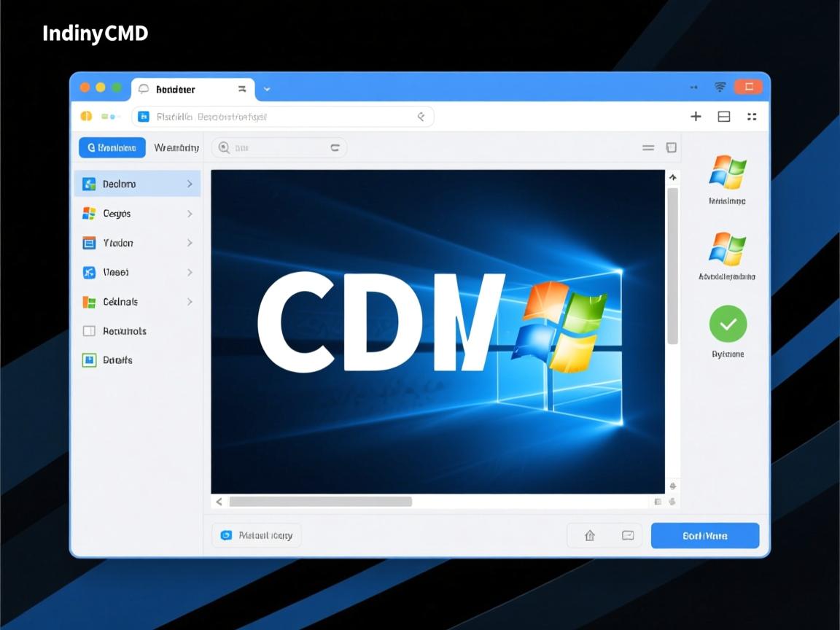Toggle the small green-blue switch near the address bar
Screen dimensions: 840x630
click(x=109, y=117)
